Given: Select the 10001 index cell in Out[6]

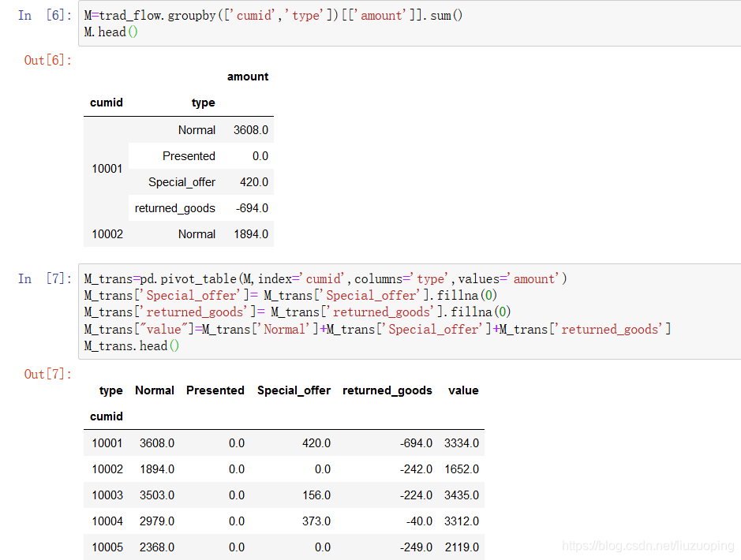Looking at the screenshot, I should pos(107,169).
